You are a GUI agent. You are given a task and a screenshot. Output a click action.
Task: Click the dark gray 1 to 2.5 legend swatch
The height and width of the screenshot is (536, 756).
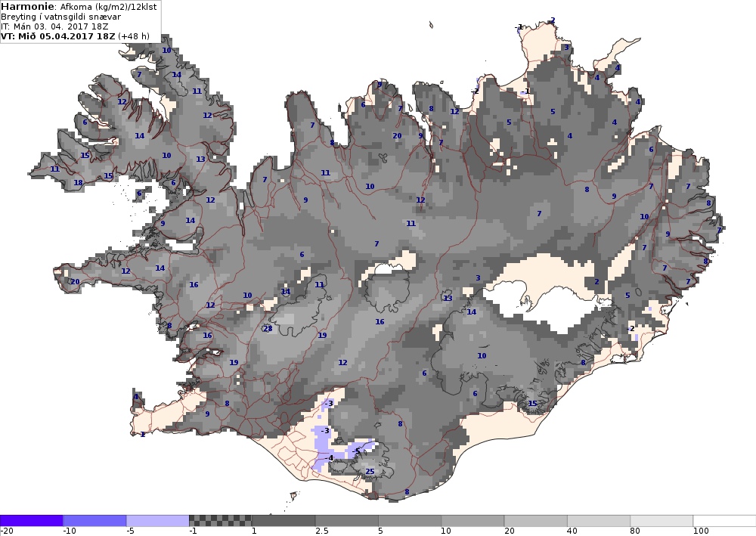pyautogui.click(x=283, y=521)
